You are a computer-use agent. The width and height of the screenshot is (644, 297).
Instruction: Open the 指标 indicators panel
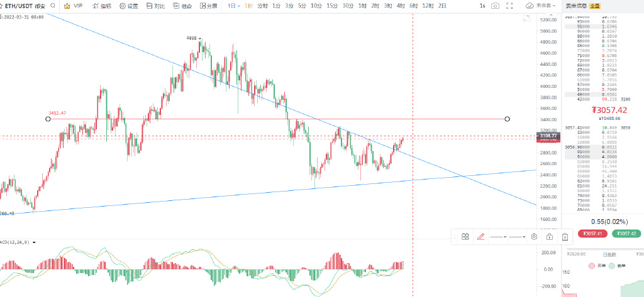coord(101,6)
